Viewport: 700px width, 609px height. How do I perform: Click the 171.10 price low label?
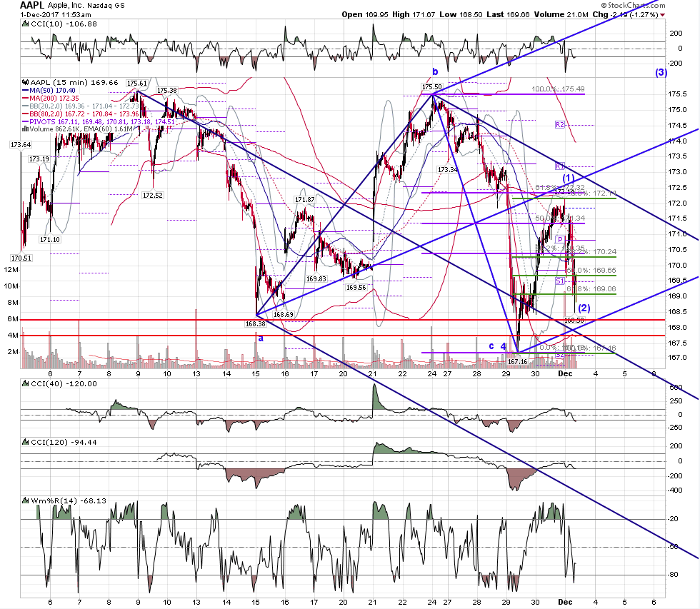point(49,240)
